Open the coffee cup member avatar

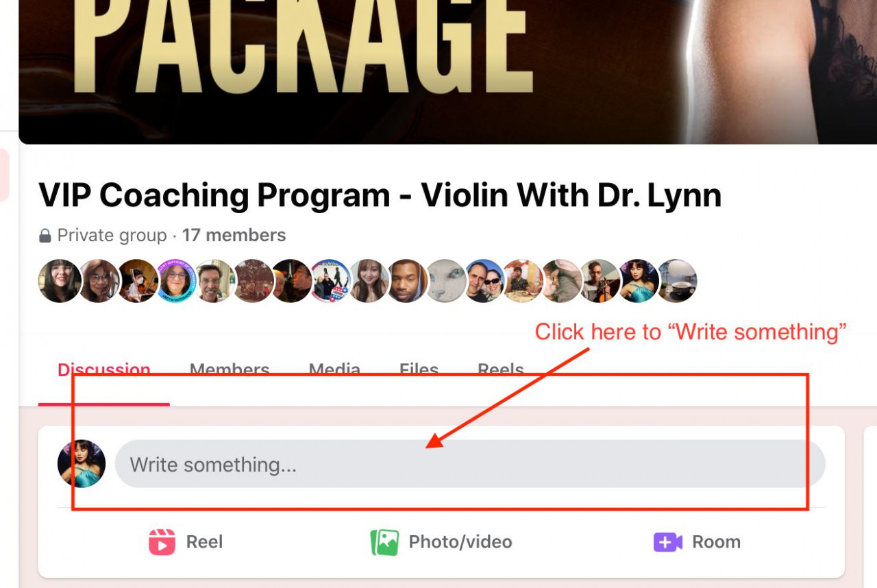(678, 281)
